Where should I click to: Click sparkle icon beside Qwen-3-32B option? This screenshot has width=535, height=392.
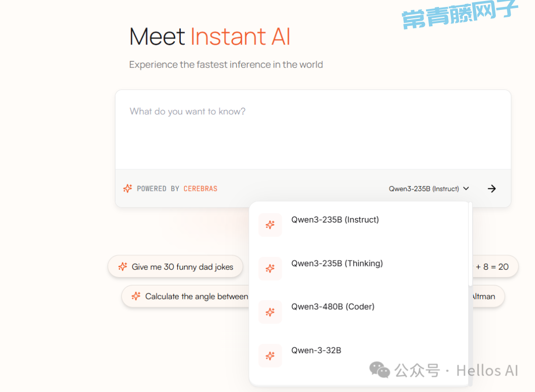270,356
